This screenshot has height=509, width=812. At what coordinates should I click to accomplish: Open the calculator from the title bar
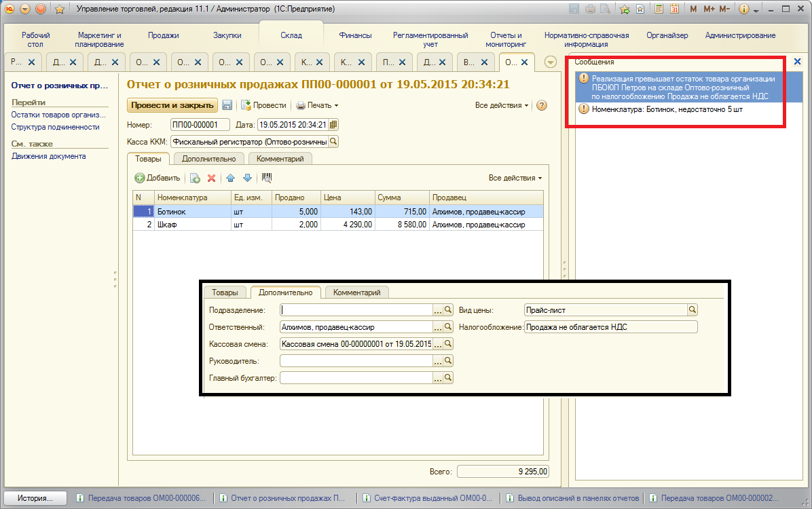click(x=659, y=9)
